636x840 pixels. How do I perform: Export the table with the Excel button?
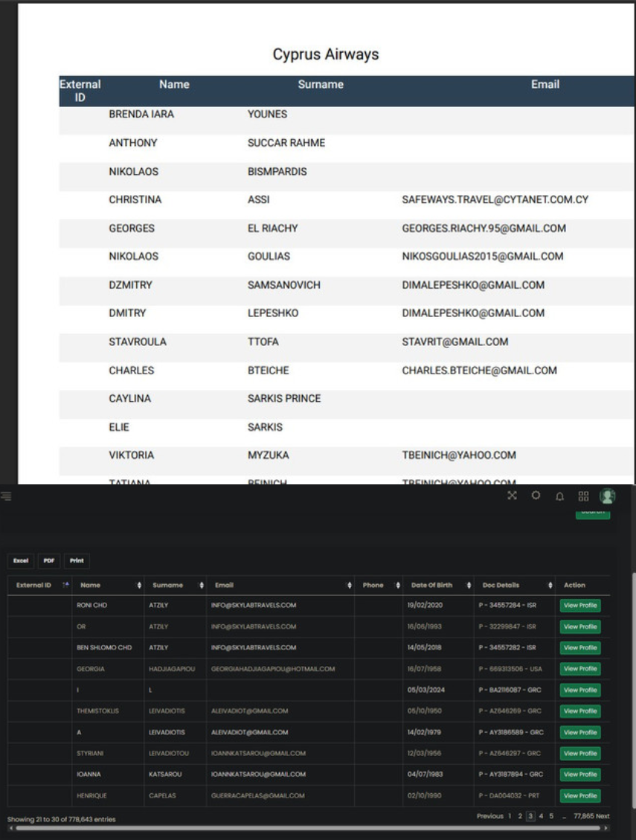click(21, 561)
